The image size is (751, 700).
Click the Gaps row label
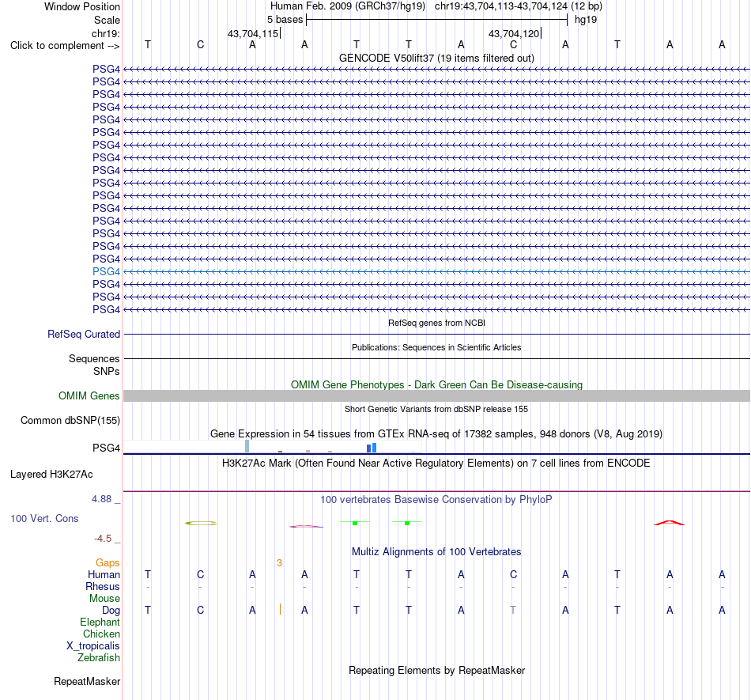108,562
